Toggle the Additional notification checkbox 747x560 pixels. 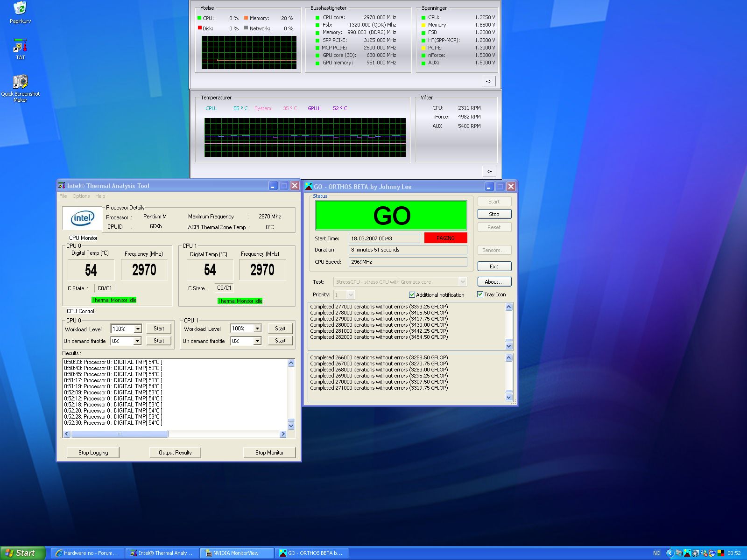click(412, 295)
